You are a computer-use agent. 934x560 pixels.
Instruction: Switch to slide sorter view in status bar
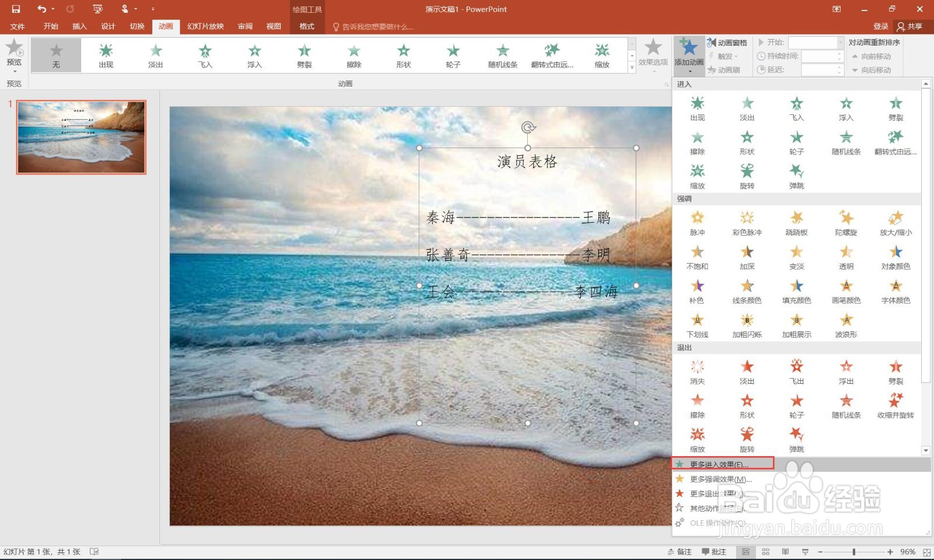766,552
